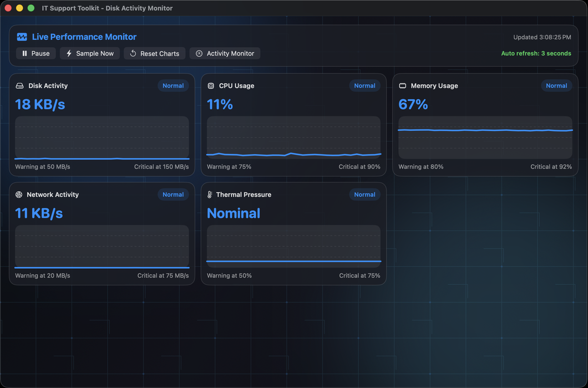
Task: Click the Memory Usage card title
Action: (x=434, y=86)
